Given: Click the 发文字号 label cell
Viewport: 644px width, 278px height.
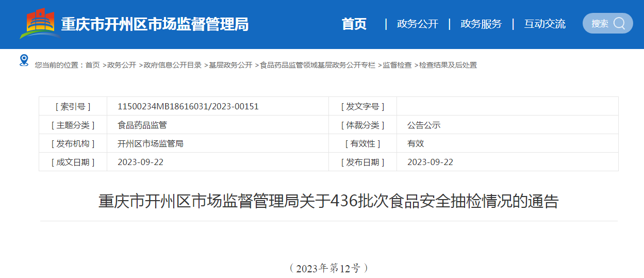Looking at the screenshot, I should coord(362,106).
